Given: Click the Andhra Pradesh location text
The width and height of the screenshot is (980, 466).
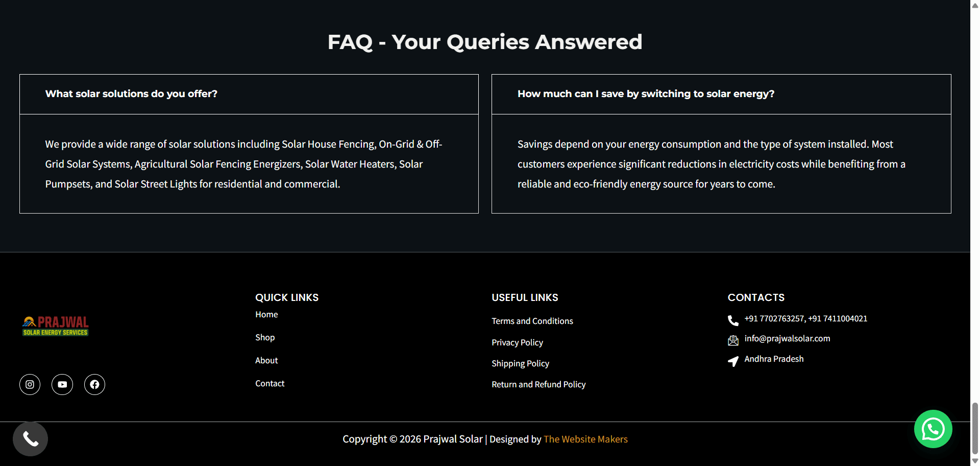Looking at the screenshot, I should click(x=774, y=359).
